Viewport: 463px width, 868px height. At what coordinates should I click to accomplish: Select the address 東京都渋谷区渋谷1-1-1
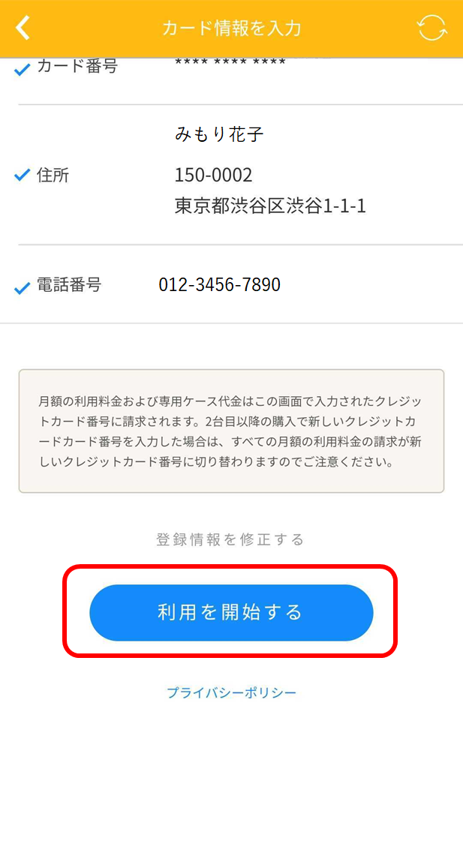[270, 206]
